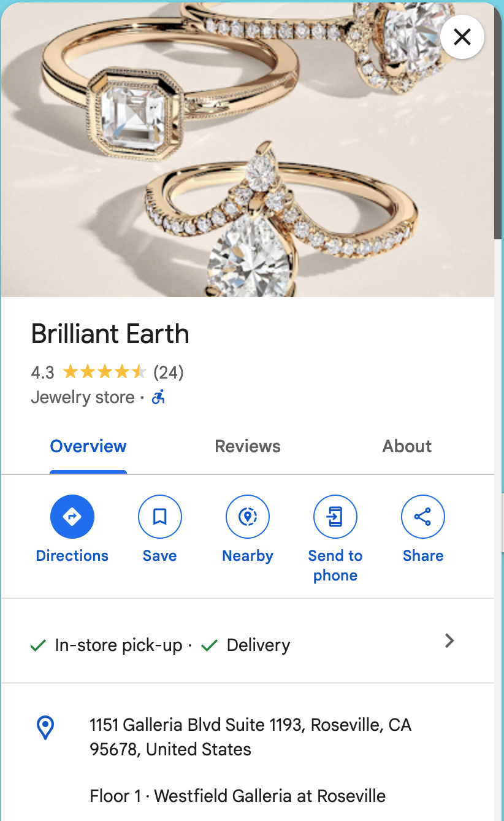Click the five-star rating display
504x821 pixels.
click(104, 372)
